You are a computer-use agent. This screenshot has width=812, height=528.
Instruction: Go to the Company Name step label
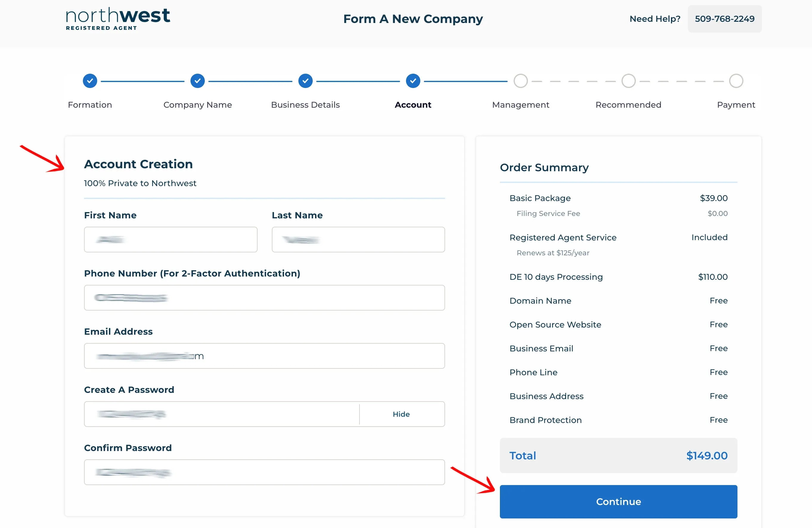point(198,105)
